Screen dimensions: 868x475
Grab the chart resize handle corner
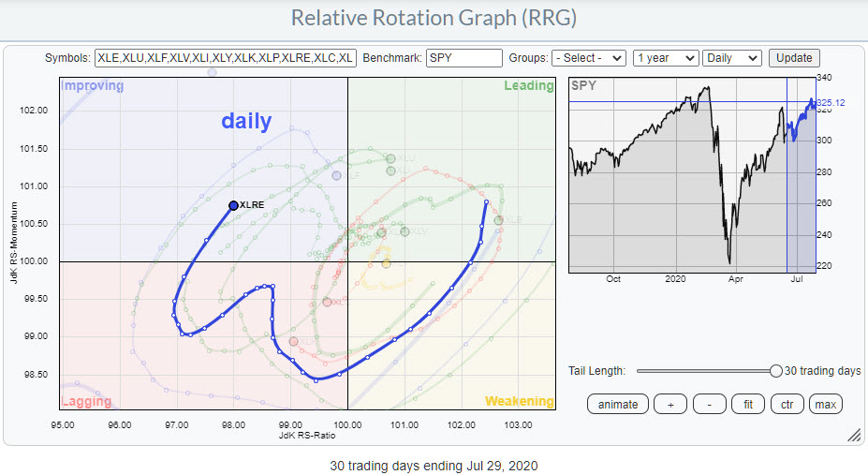click(x=853, y=435)
